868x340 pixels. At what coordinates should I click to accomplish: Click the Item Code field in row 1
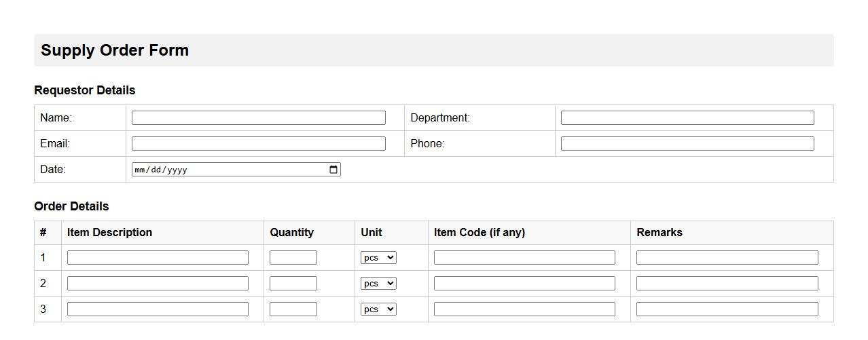click(x=524, y=258)
